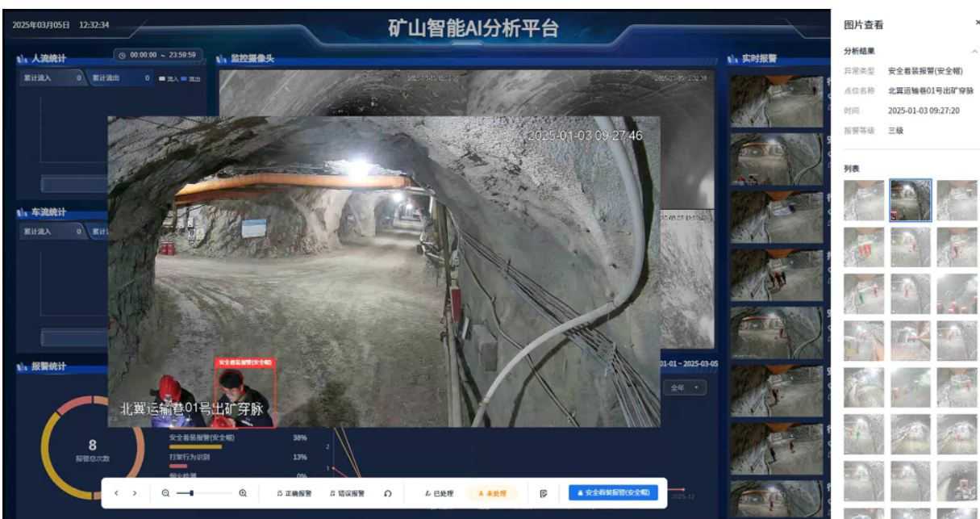Click the clock icon in time range
This screenshot has height=519, width=980.
122,55
